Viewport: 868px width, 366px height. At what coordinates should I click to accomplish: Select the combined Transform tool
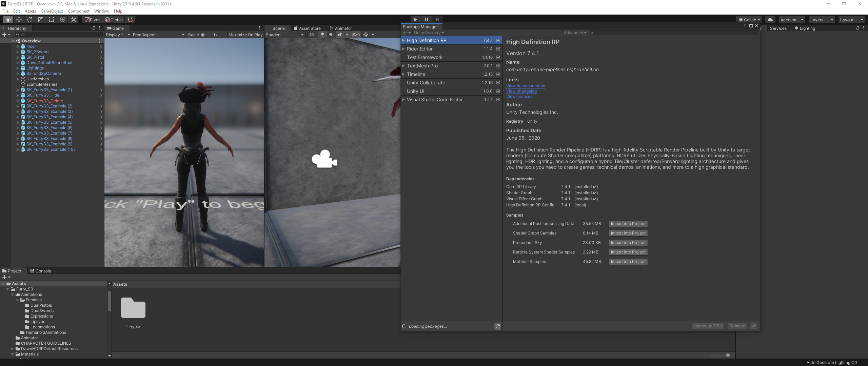62,20
